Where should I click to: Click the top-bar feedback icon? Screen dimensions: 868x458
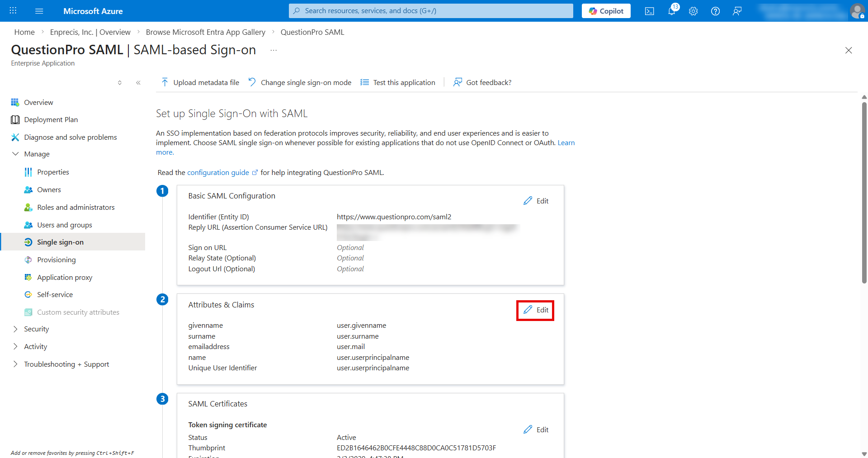tap(737, 11)
